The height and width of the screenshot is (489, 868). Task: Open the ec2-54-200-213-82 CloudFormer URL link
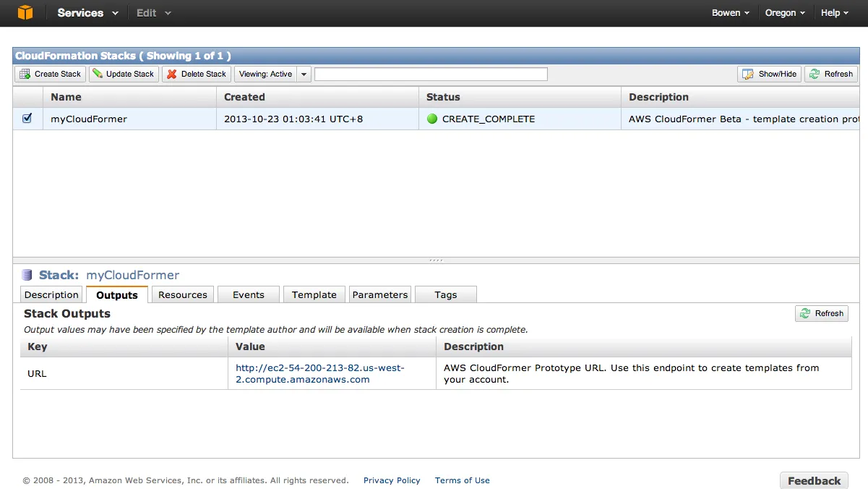point(320,373)
